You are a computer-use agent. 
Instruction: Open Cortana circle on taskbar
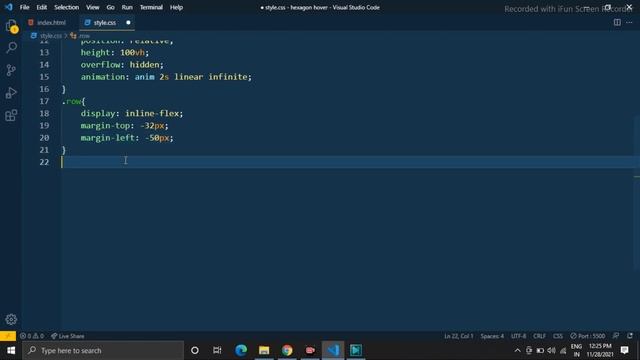tap(195, 350)
